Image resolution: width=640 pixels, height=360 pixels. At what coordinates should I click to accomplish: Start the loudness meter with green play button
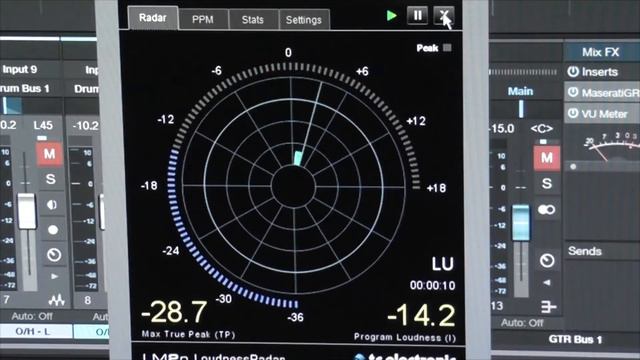pyautogui.click(x=391, y=16)
